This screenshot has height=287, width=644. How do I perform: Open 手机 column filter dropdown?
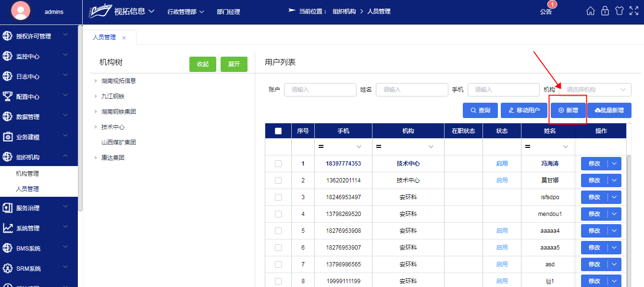[359, 146]
